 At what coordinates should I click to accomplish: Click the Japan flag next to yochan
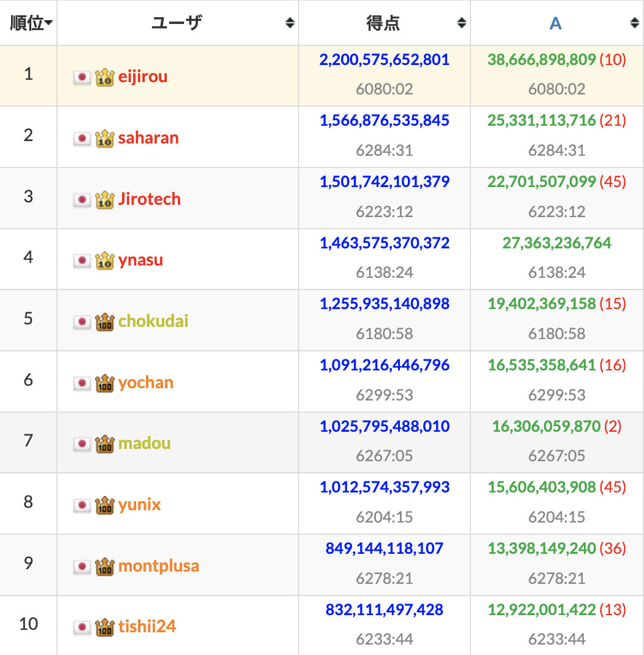click(82, 383)
